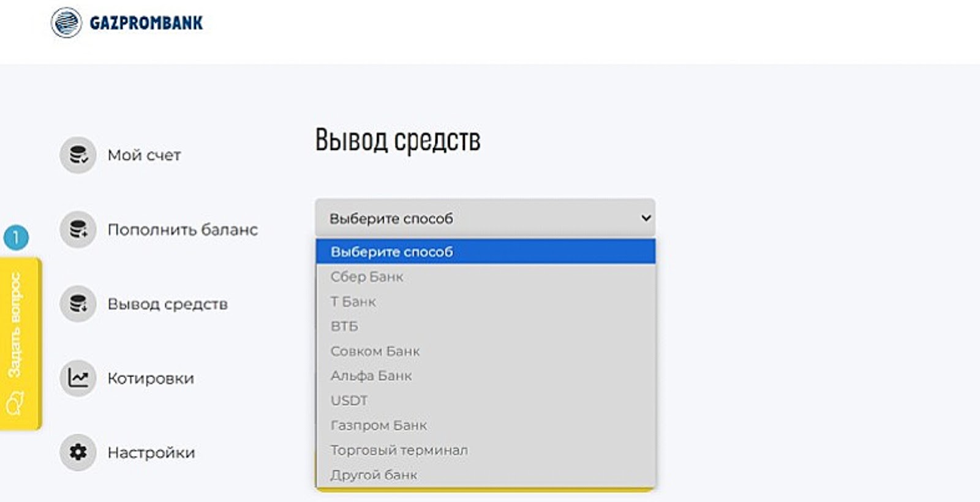
Task: Select Альфа Банк option
Action: tap(486, 376)
